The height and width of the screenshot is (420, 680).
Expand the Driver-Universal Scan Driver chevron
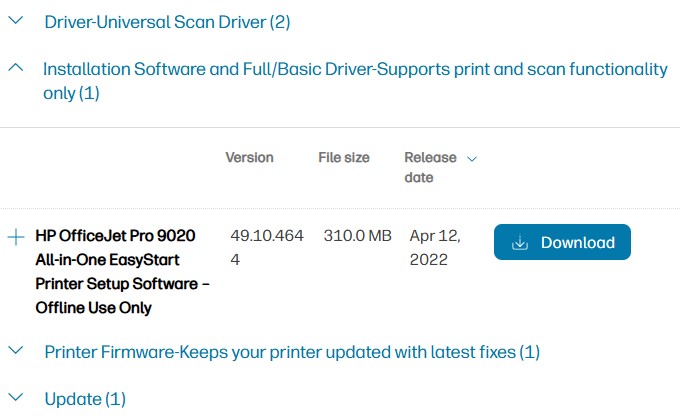pyautogui.click(x=16, y=22)
